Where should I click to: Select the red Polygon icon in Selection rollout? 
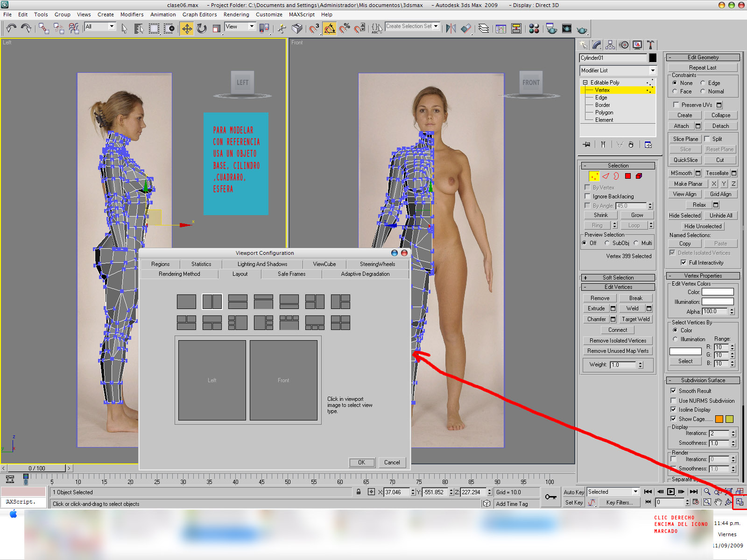click(628, 176)
